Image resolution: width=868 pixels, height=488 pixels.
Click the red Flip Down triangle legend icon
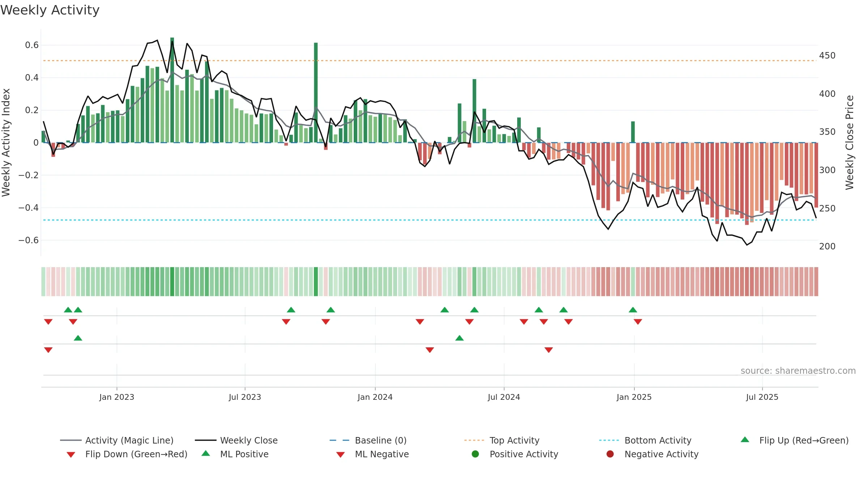pyautogui.click(x=71, y=455)
